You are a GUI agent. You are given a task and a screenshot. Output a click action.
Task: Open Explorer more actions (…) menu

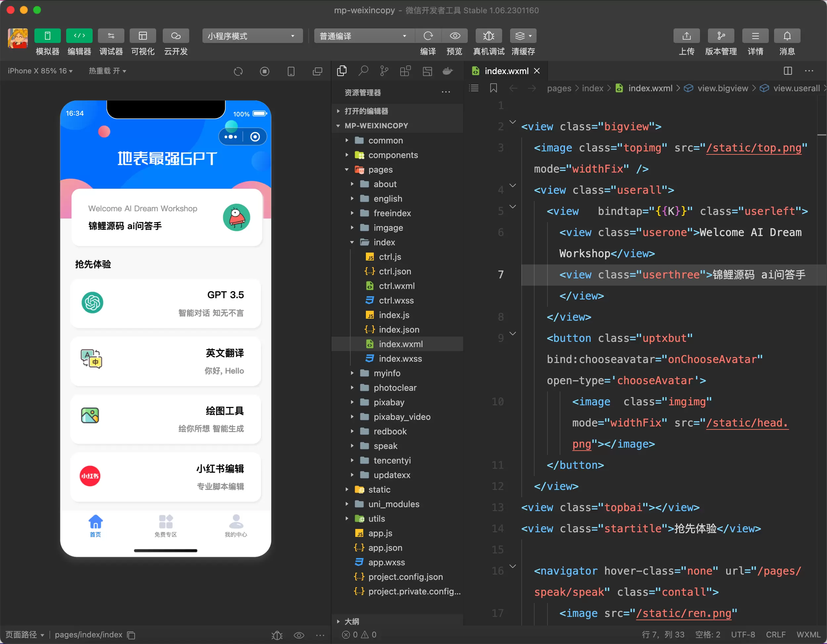tap(446, 92)
